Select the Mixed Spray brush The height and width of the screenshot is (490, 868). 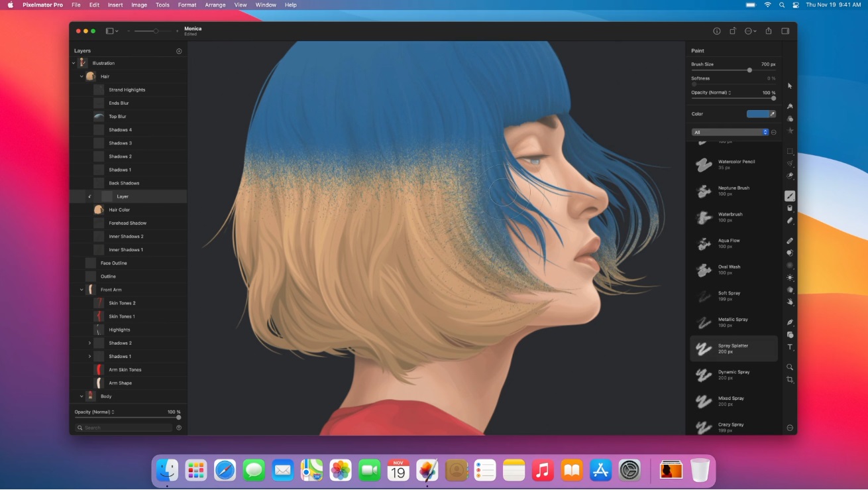click(x=734, y=401)
